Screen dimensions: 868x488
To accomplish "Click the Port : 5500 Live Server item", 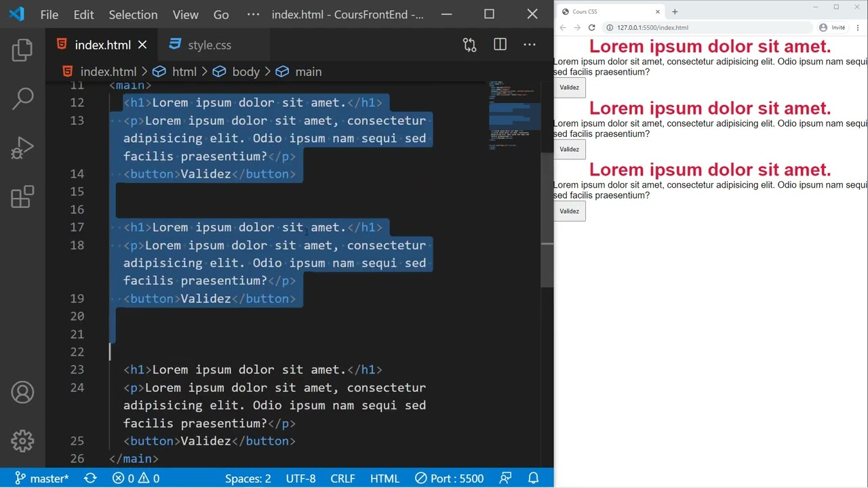I will 450,479.
